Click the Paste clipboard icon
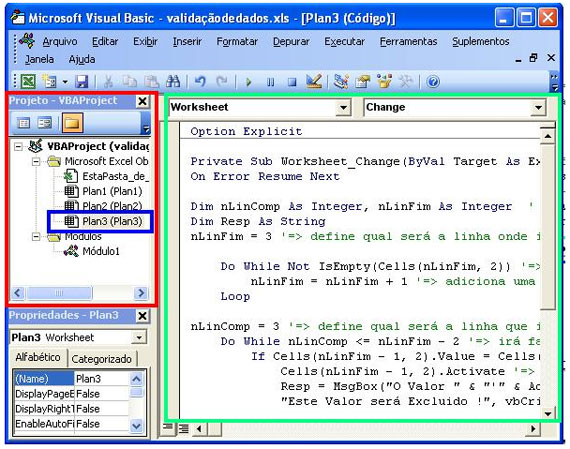 click(x=151, y=81)
